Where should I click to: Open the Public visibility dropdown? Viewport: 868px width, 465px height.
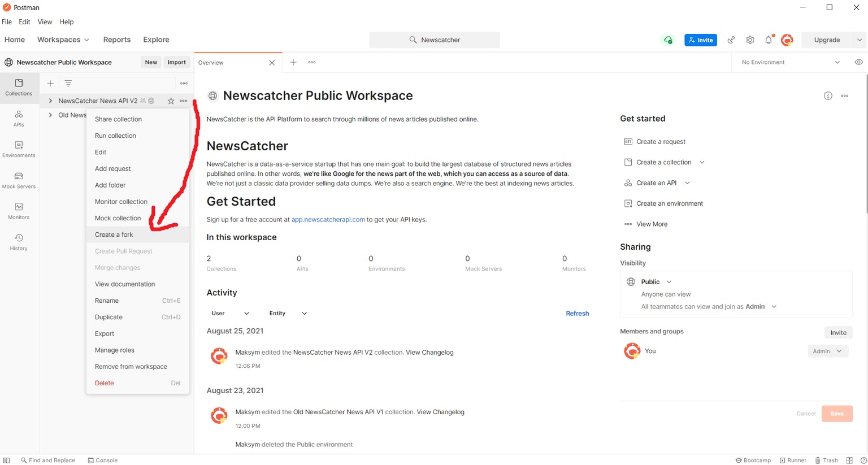[x=656, y=281]
